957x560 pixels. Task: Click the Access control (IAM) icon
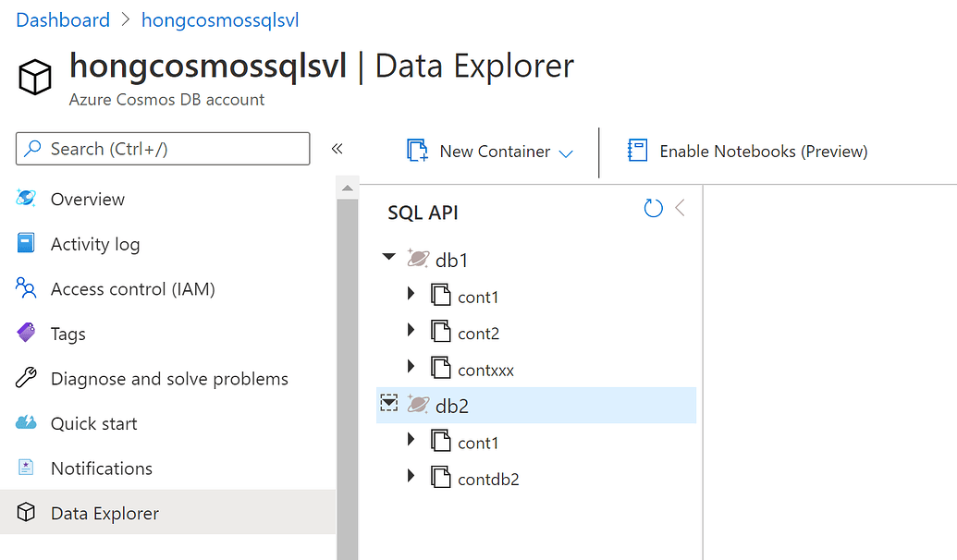(x=26, y=288)
